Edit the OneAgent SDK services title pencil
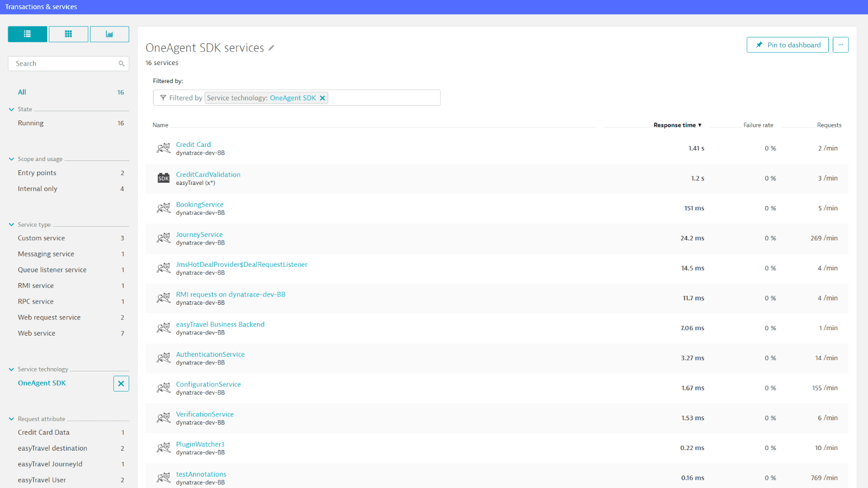The width and height of the screenshot is (868, 488). [271, 48]
